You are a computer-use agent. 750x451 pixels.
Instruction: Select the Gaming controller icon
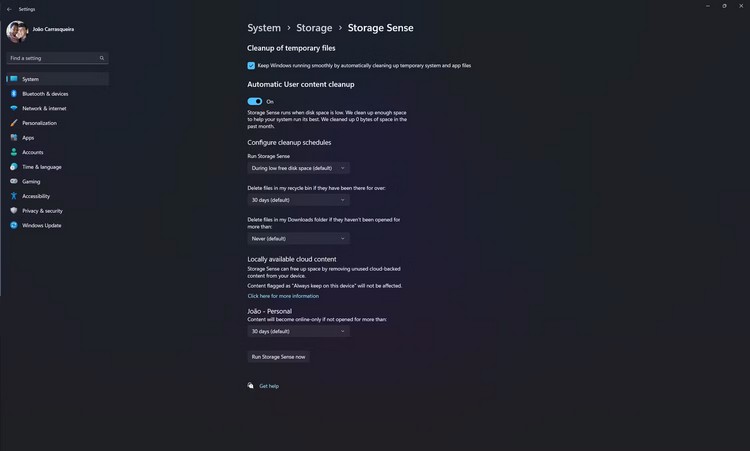pyautogui.click(x=13, y=181)
